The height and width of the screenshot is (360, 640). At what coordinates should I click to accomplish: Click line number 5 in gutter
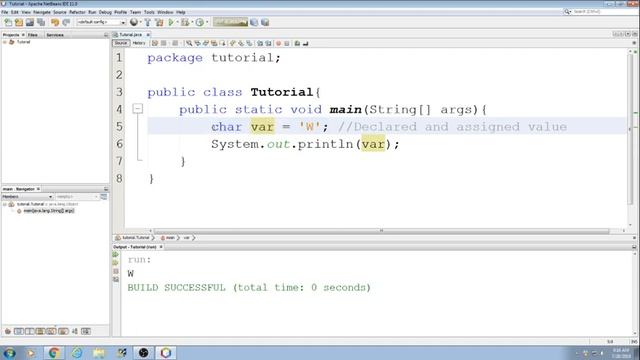(x=119, y=127)
